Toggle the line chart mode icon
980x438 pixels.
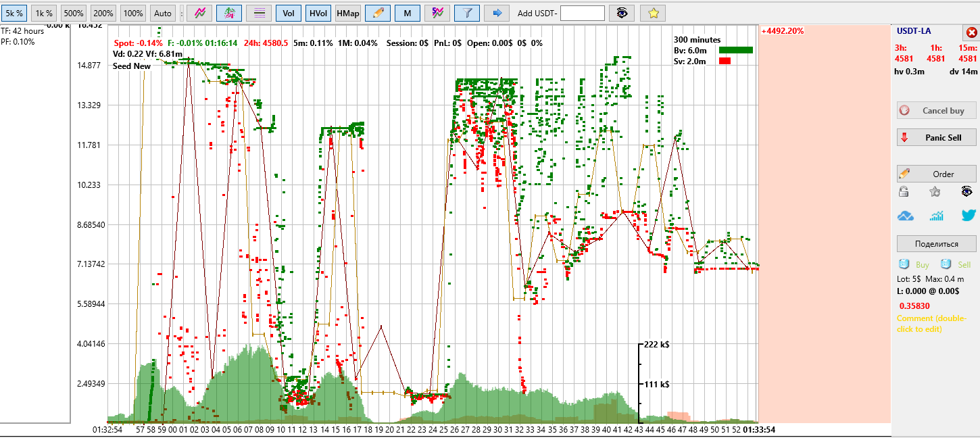coord(200,13)
